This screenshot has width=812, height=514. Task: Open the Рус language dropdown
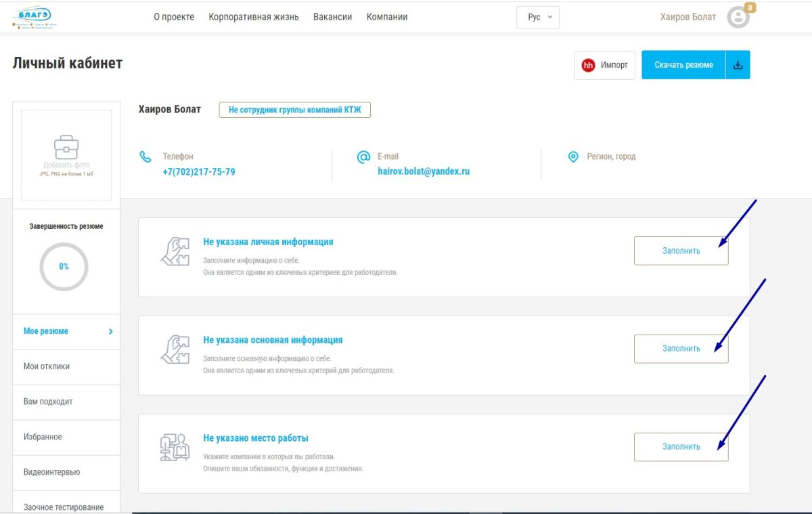538,17
